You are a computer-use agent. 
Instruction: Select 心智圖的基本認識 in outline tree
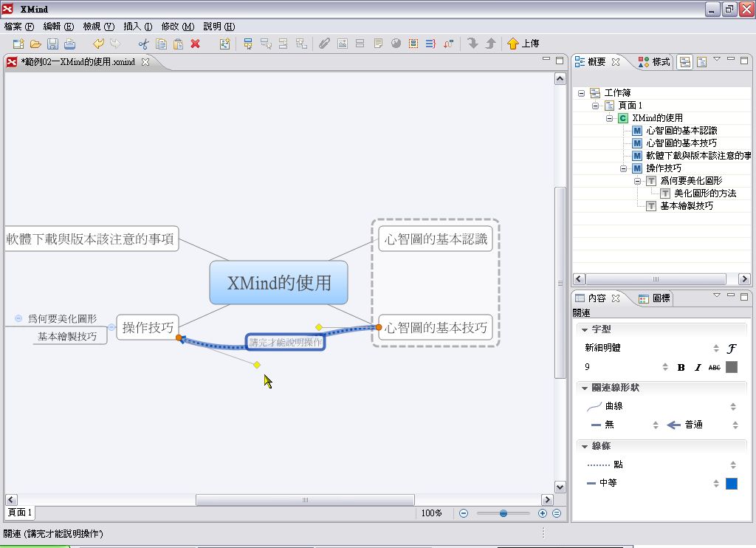[x=681, y=131]
